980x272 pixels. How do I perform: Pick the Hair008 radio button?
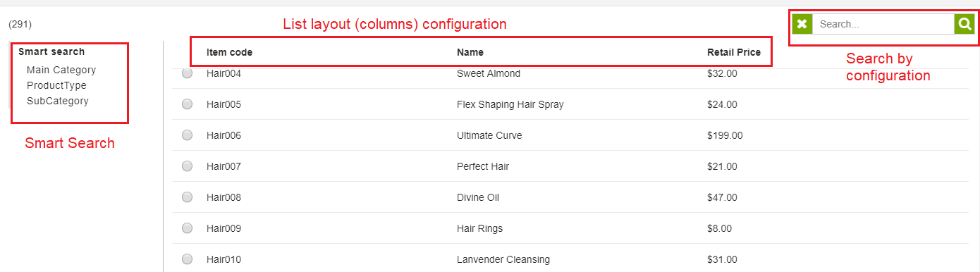187,197
